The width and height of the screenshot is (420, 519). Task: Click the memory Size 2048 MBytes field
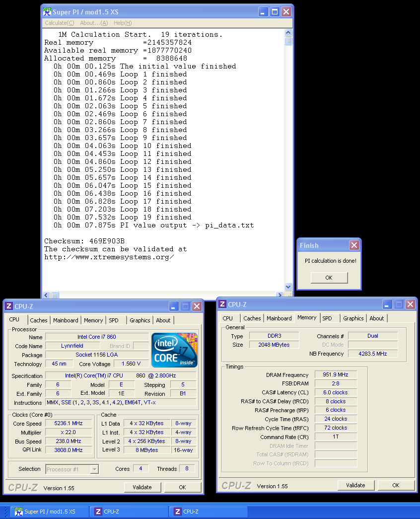coord(274,345)
